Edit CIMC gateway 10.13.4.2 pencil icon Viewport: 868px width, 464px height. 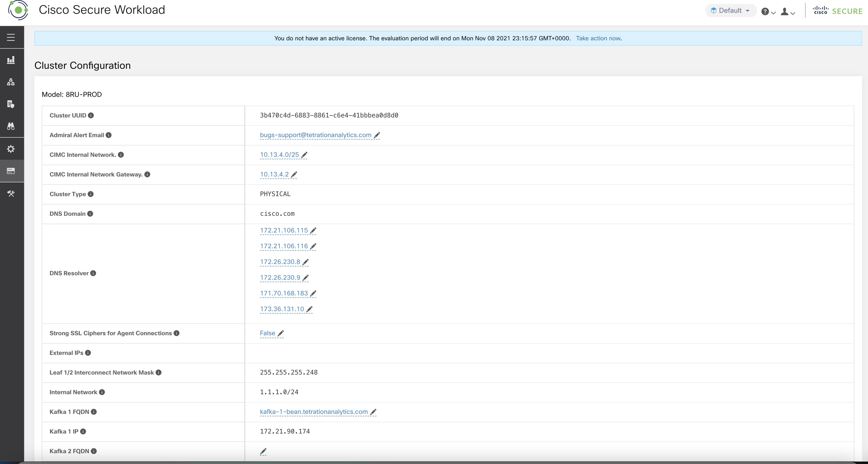click(294, 174)
